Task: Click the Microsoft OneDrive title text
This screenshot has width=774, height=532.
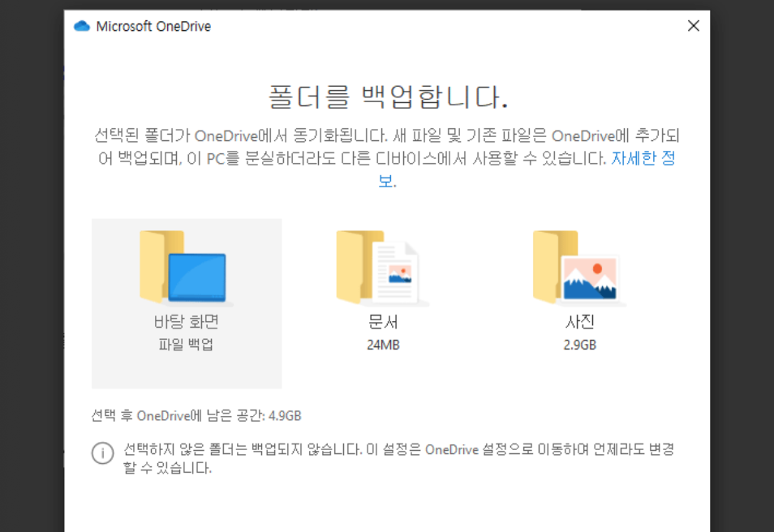Action: pyautogui.click(x=153, y=26)
